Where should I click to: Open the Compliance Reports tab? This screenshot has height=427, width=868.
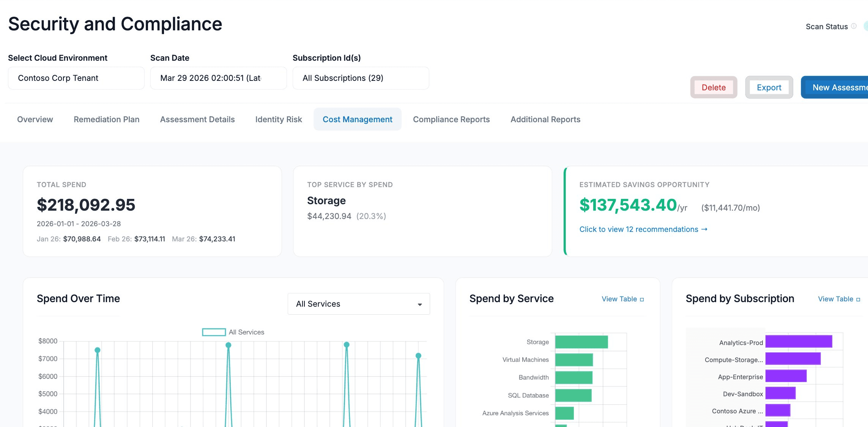point(451,119)
